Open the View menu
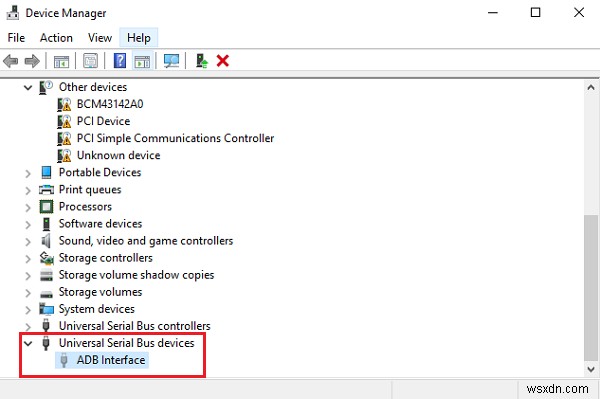Screen dimensions: 600x399 click(100, 38)
